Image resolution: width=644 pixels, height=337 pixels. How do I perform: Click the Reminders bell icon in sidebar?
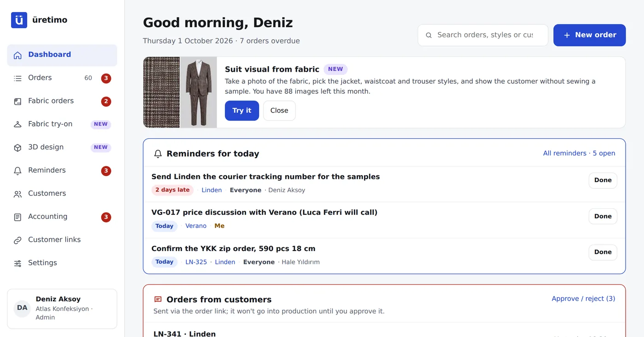coord(17,171)
